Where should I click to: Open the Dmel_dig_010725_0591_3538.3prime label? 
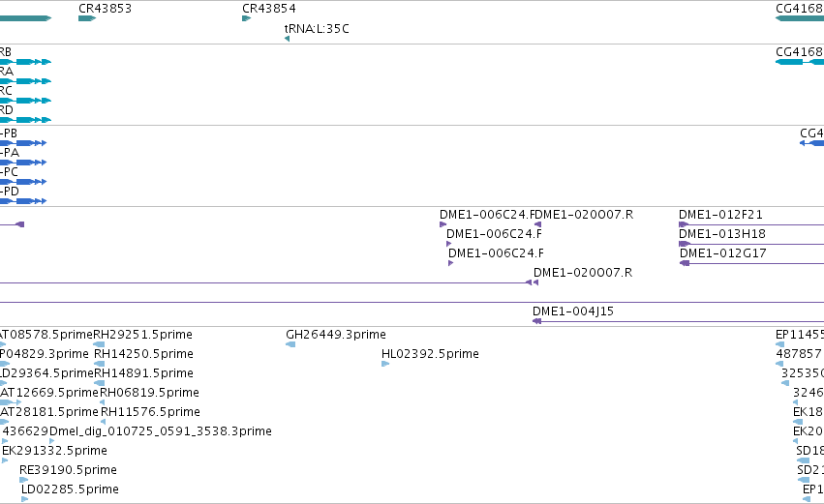click(x=161, y=431)
